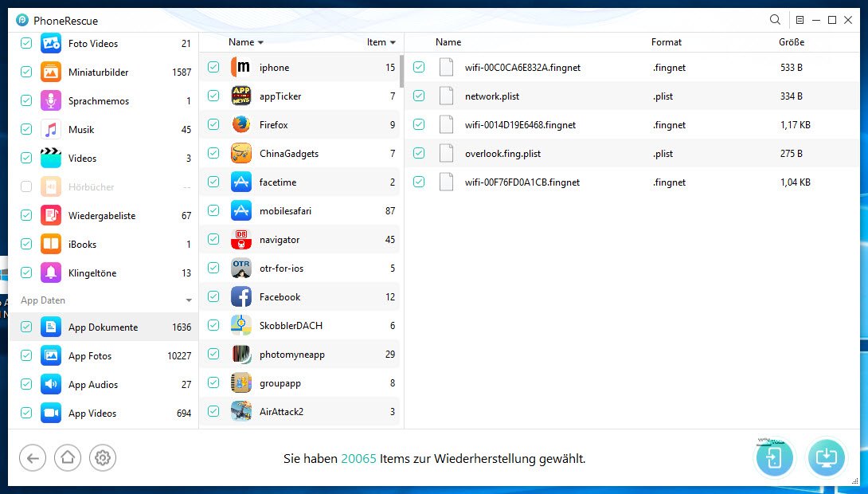The height and width of the screenshot is (494, 868).
Task: Click the facetime app icon
Action: (241, 182)
